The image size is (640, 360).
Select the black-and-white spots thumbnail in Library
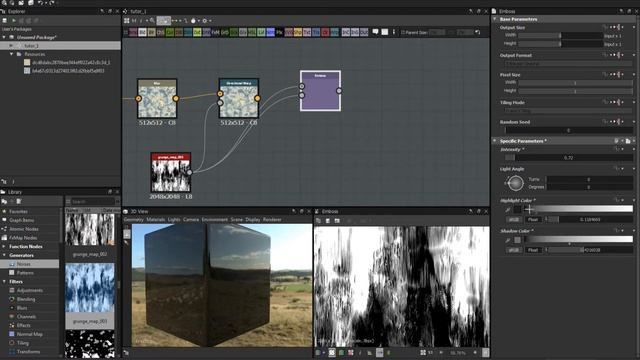pyautogui.click(x=90, y=344)
